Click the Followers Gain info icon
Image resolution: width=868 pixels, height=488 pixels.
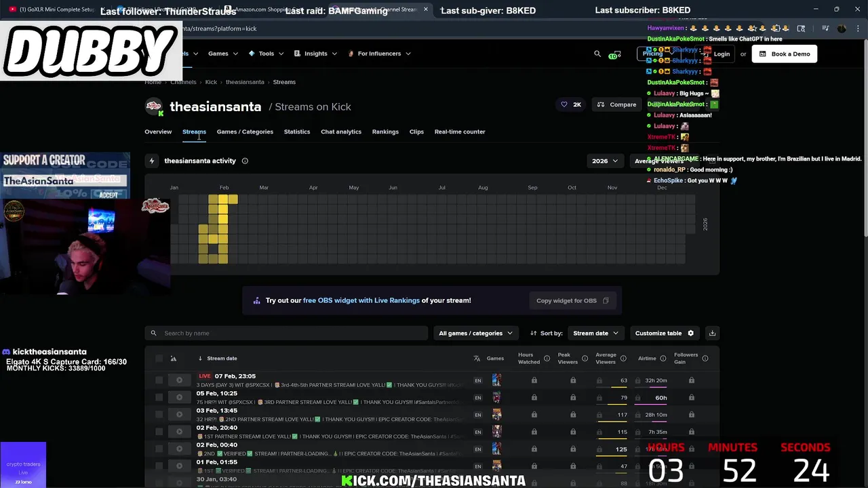click(705, 359)
